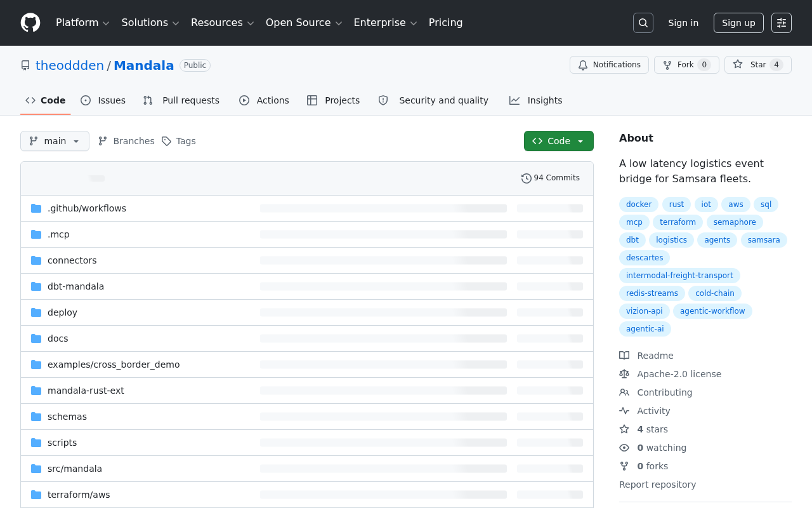The image size is (812, 508).
Task: Open the main branch selector dropdown
Action: click(55, 141)
